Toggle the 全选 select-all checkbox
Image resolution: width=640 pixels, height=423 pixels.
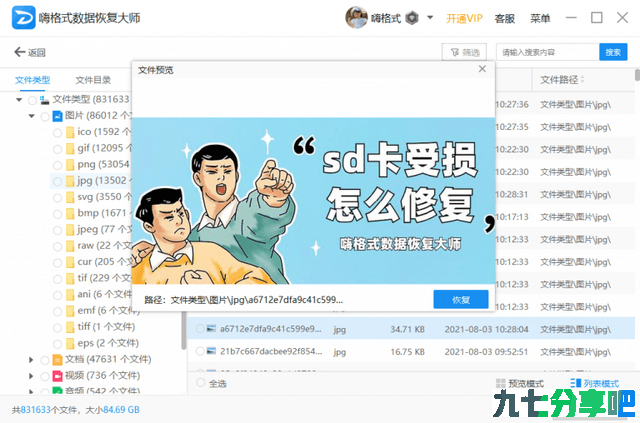200,383
